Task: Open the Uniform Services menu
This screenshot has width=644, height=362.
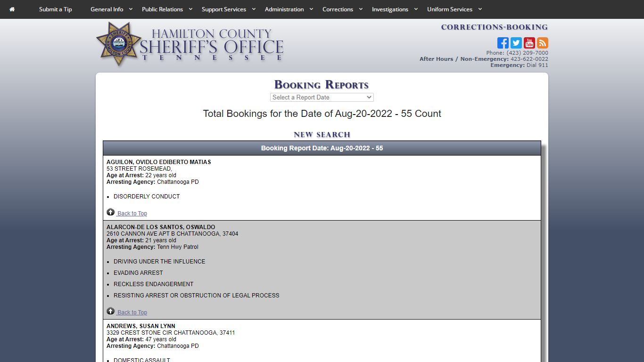Action: [450, 9]
